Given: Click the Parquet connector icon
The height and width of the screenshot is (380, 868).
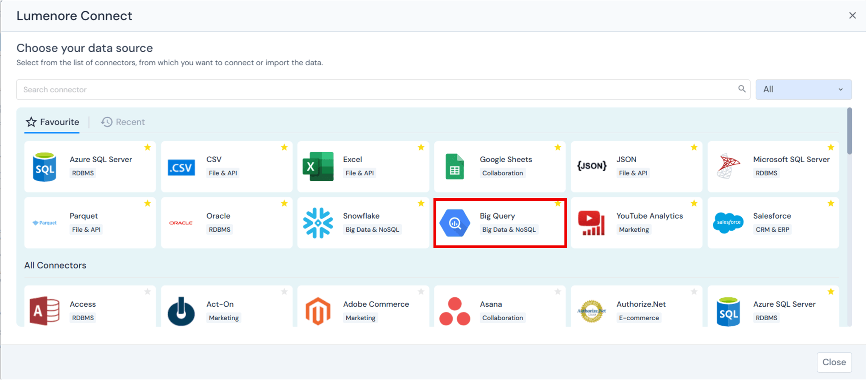Looking at the screenshot, I should (x=45, y=223).
